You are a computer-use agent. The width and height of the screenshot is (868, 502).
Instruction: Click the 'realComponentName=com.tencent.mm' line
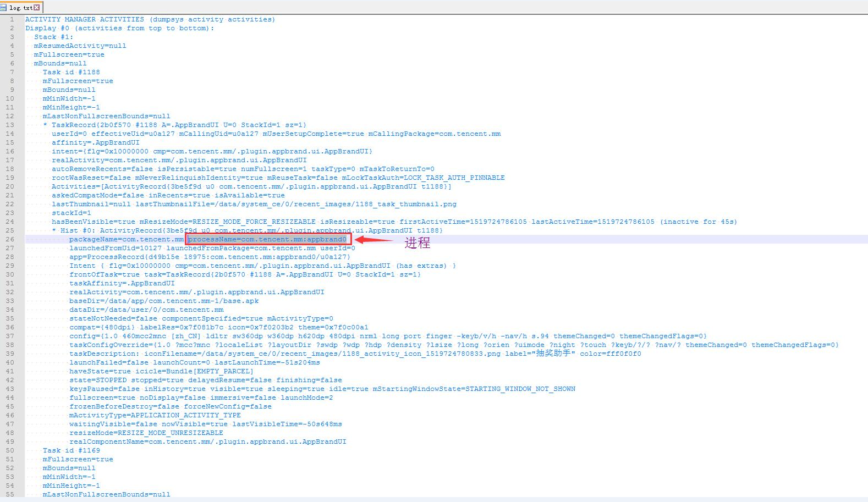208,442
